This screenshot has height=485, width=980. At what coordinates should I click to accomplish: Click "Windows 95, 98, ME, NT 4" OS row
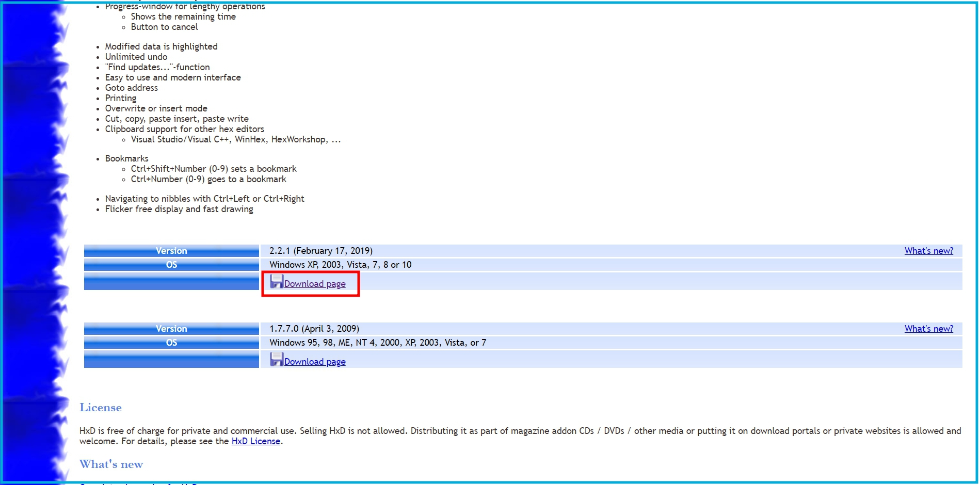(378, 343)
